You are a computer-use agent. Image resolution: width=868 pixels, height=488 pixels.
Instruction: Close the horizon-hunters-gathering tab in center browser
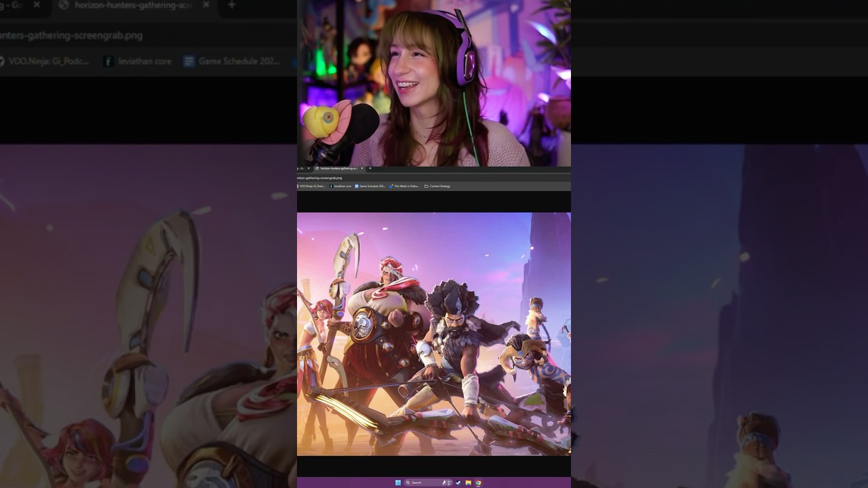tap(362, 168)
